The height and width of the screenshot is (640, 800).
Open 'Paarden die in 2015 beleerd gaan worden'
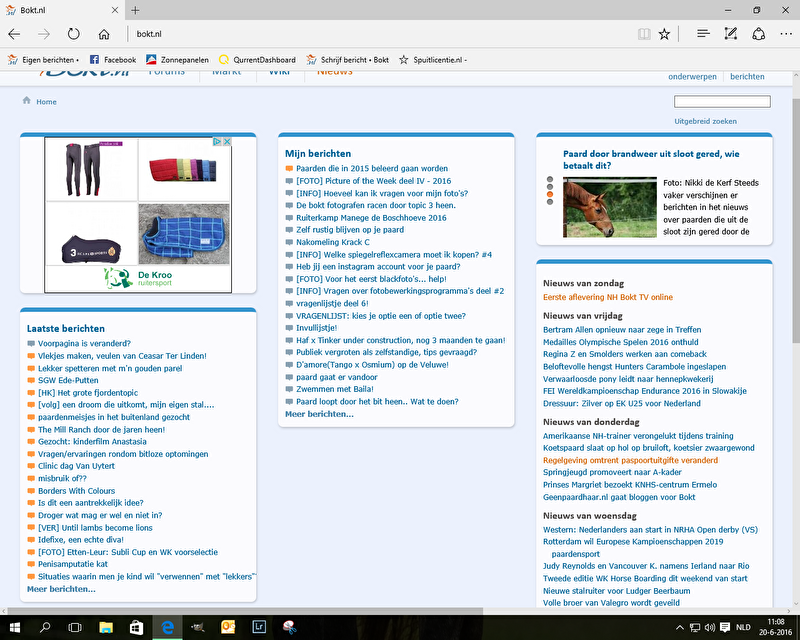pos(372,168)
